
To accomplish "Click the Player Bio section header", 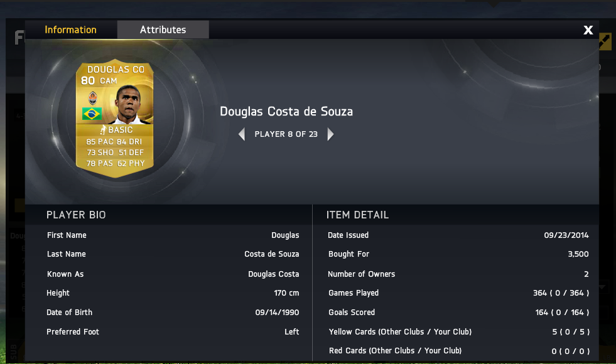I will 76,215.
